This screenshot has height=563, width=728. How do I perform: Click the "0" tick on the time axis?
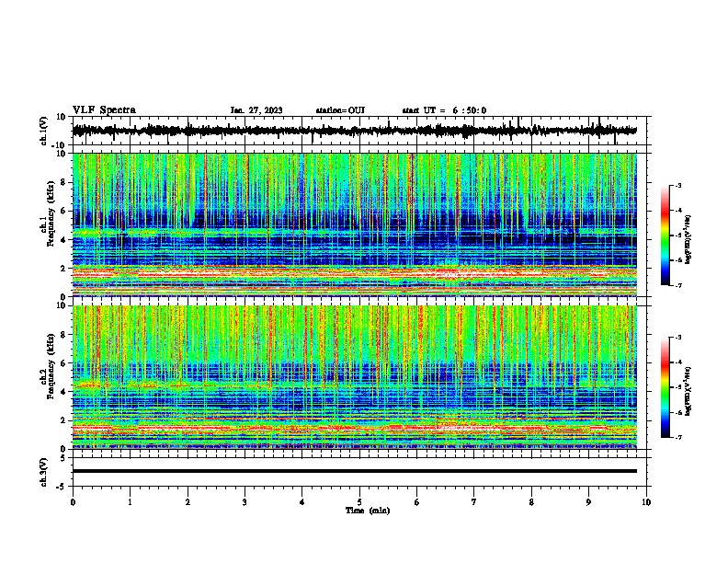point(73,502)
